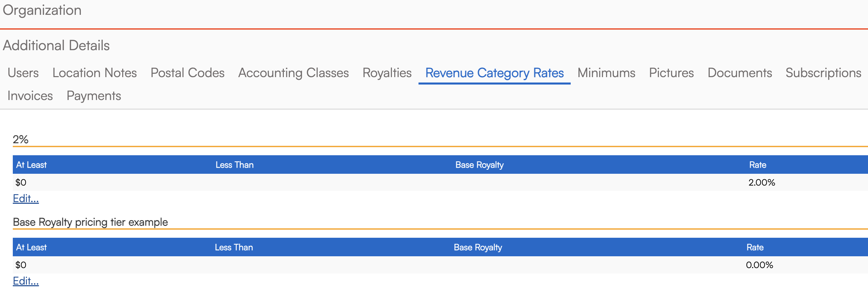Viewport: 868px width, 295px height.
Task: Open the Documents tab
Action: [740, 73]
